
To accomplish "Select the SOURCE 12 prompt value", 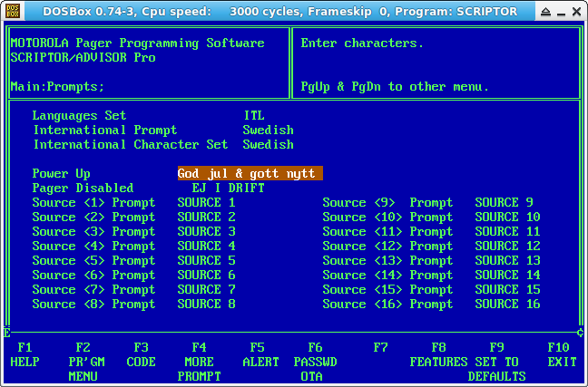I will tap(508, 246).
